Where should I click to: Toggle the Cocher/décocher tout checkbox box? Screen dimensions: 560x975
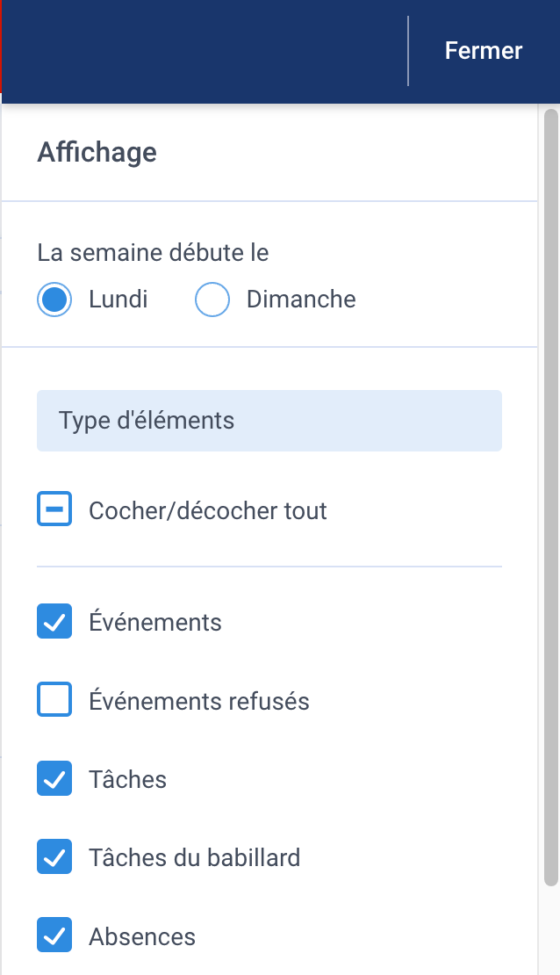[54, 509]
